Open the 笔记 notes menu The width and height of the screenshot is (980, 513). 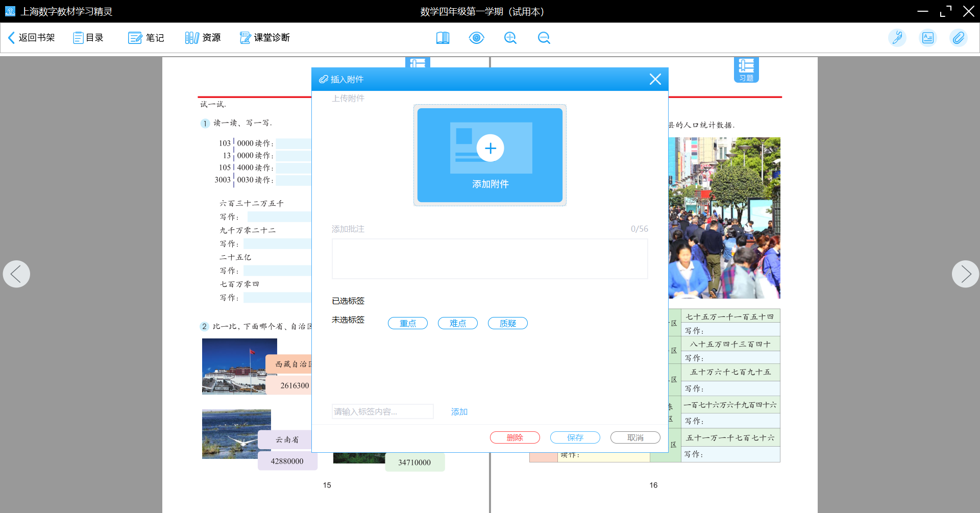146,38
